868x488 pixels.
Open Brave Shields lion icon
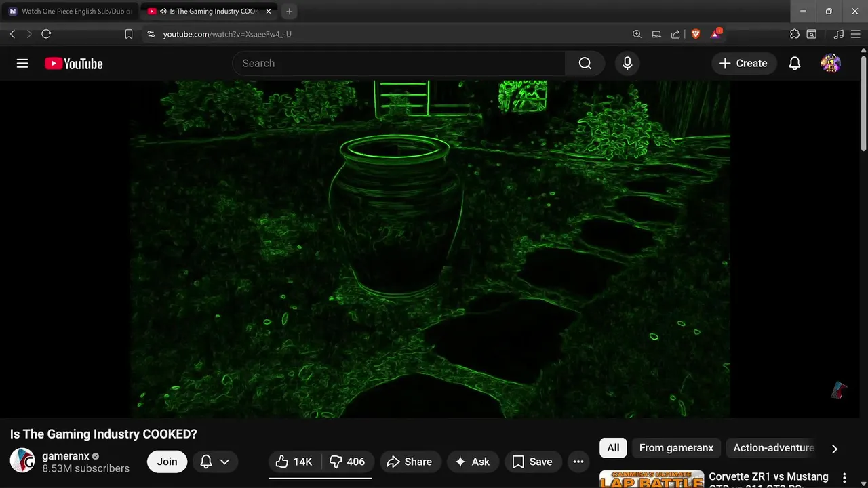coord(695,34)
